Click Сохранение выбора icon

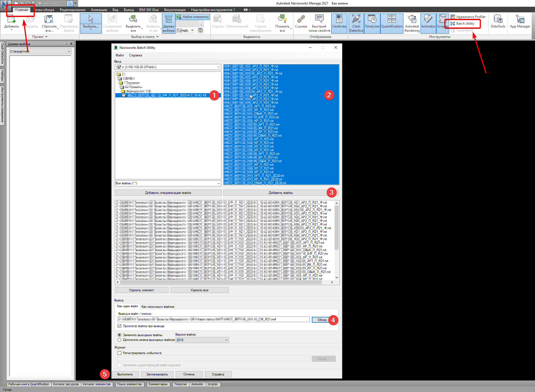112,24
